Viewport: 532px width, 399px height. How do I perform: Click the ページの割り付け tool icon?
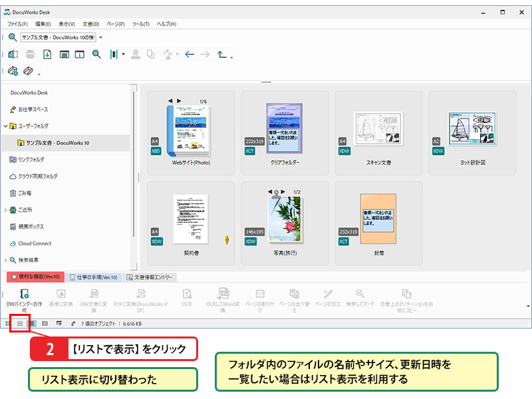[x=260, y=301]
